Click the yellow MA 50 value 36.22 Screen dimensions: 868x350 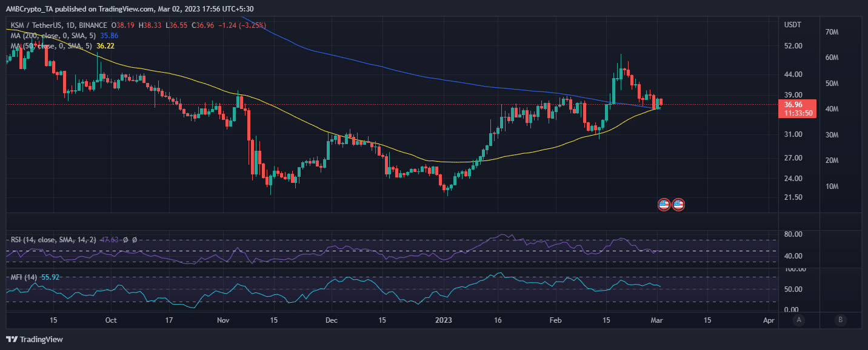pyautogui.click(x=105, y=46)
